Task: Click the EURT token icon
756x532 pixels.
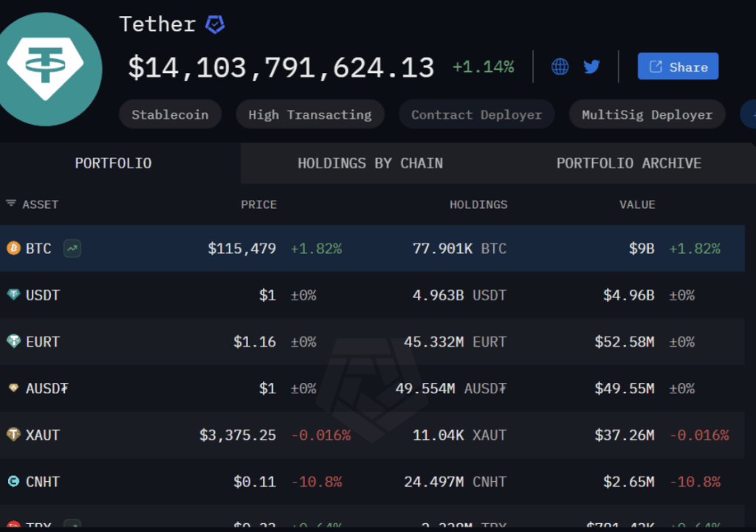Action: pyautogui.click(x=13, y=342)
